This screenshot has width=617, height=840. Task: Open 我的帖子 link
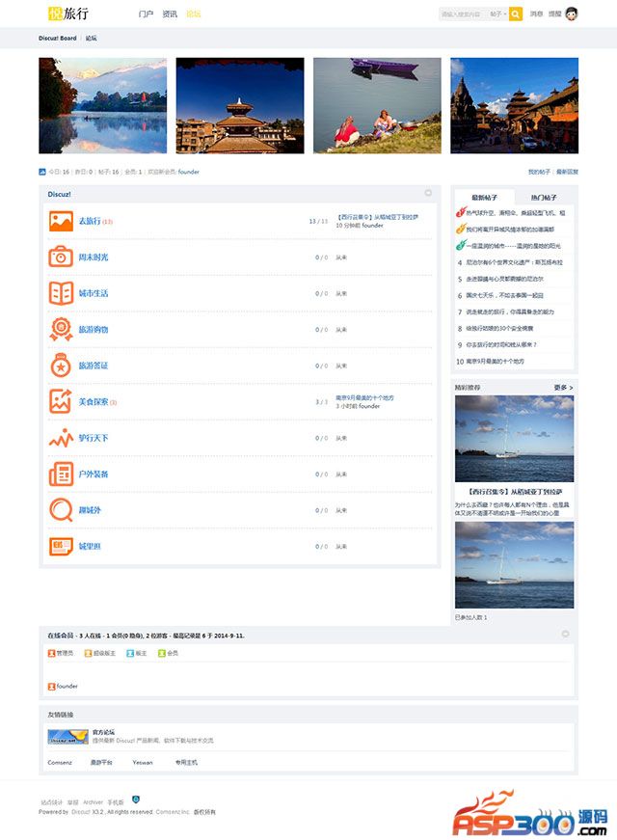(539, 172)
